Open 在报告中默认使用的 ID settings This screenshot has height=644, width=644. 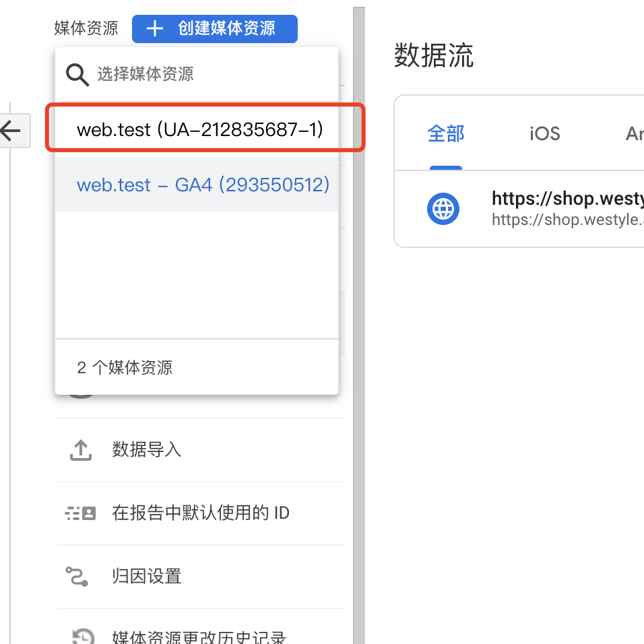(201, 513)
